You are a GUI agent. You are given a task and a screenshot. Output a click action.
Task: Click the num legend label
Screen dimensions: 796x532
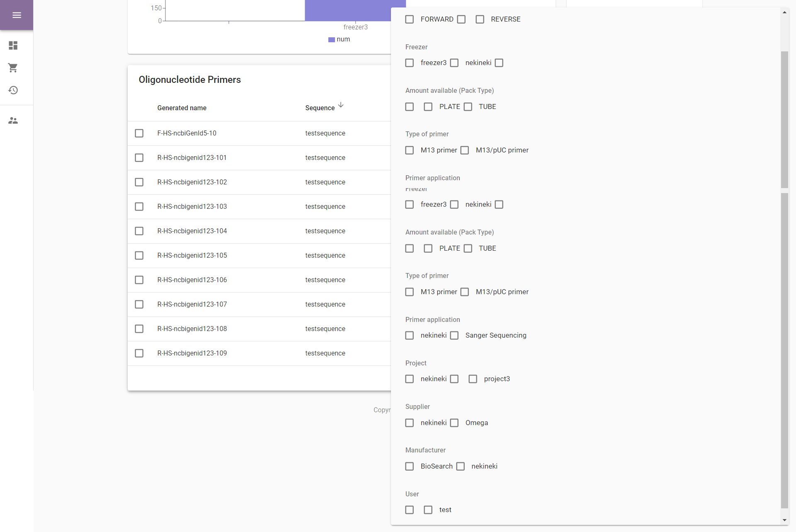click(x=343, y=39)
